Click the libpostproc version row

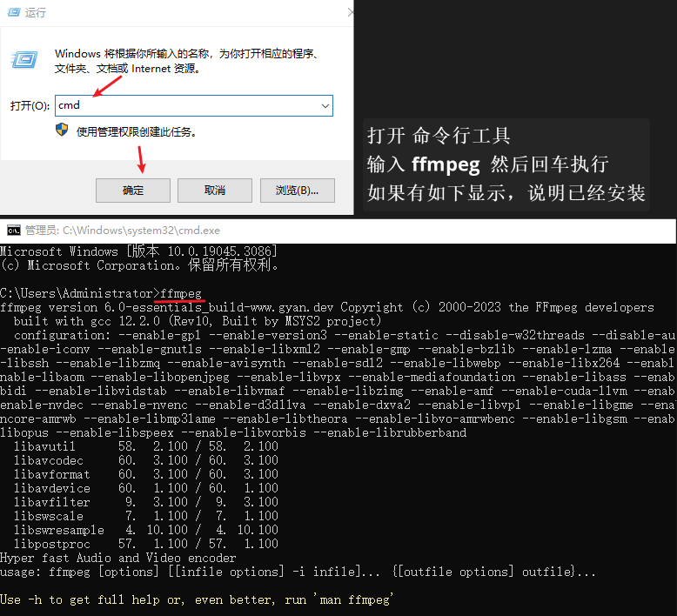coord(146,544)
